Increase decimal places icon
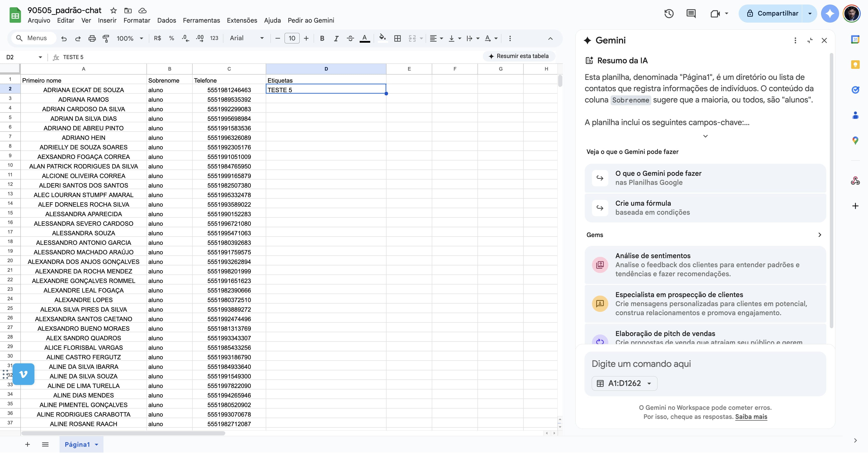868x453 pixels. tap(200, 38)
